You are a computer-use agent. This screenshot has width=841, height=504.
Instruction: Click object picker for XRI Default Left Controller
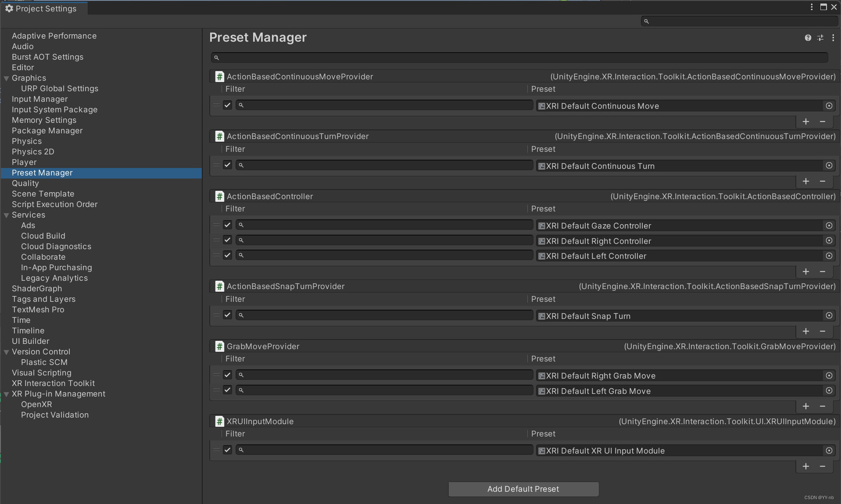pos(829,256)
